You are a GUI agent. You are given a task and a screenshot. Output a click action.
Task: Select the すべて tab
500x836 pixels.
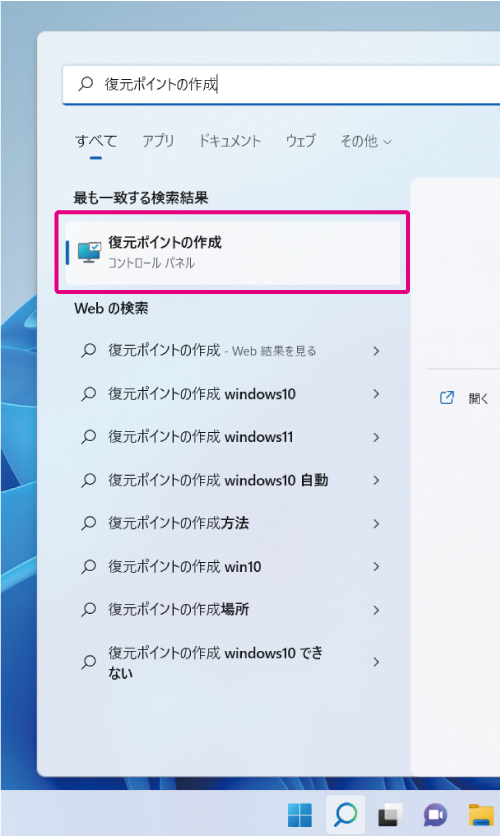point(96,141)
